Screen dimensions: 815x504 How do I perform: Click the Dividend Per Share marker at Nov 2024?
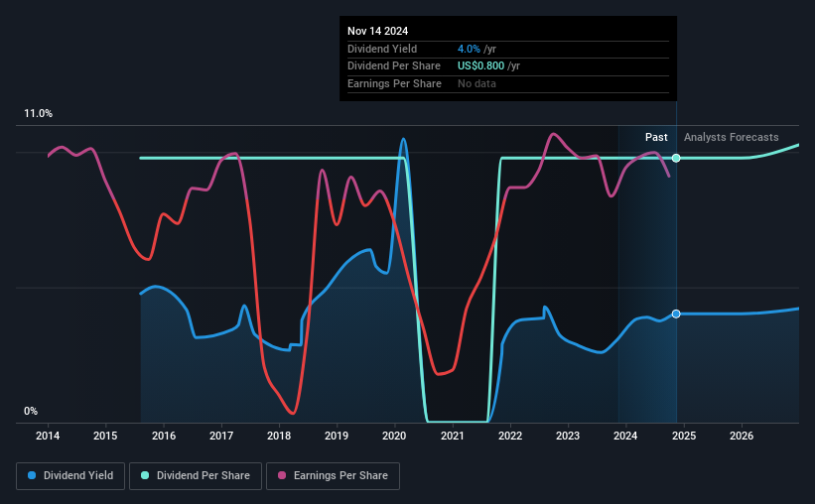click(676, 158)
